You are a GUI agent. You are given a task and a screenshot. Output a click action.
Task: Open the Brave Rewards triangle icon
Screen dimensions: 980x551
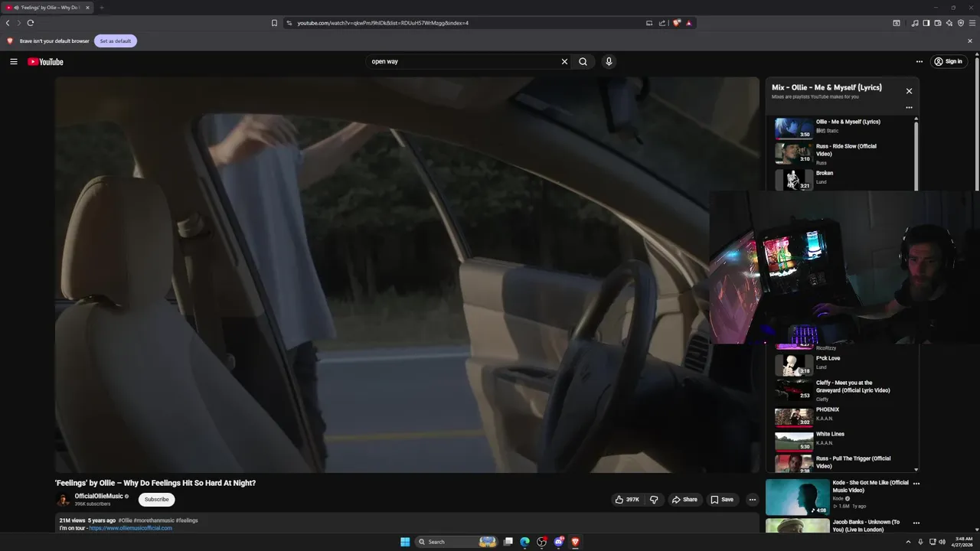(689, 23)
